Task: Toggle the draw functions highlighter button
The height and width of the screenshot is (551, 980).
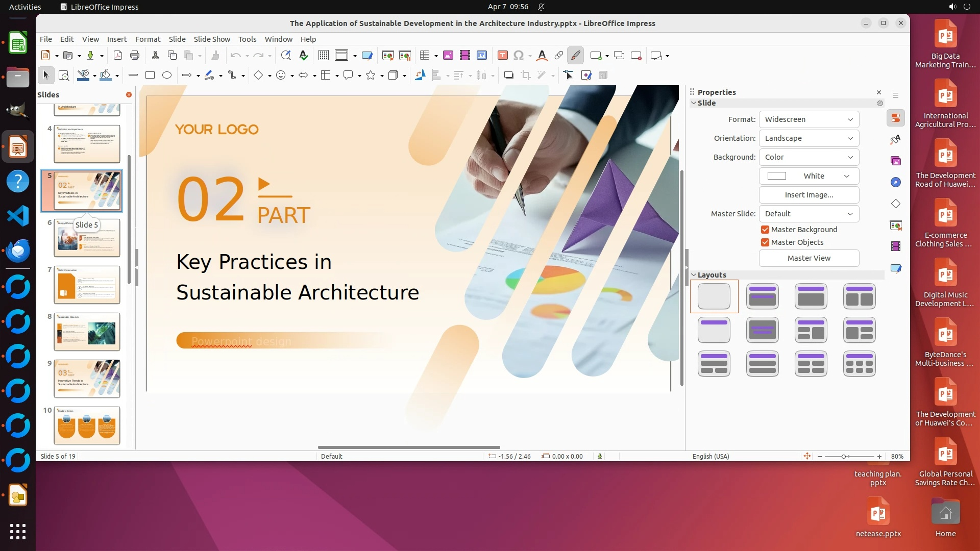Action: [x=575, y=56]
